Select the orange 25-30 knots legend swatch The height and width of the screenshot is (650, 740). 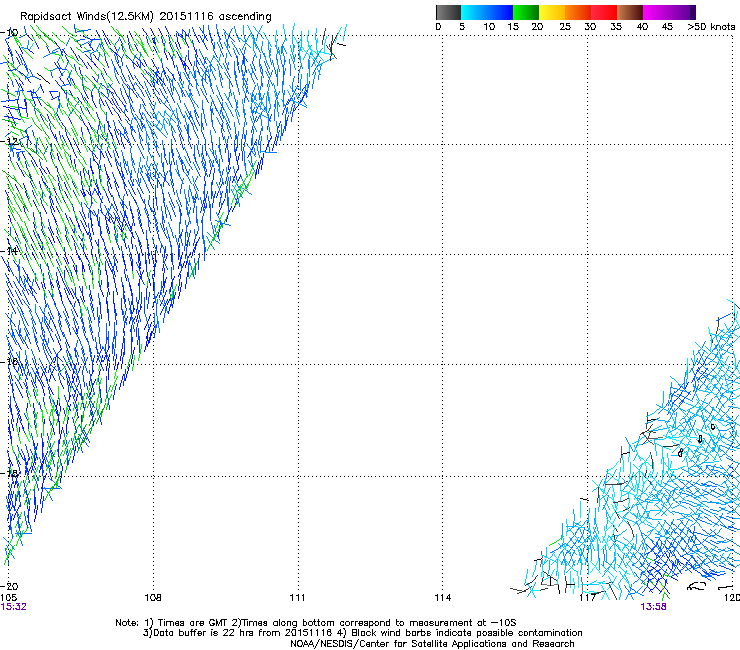(578, 12)
